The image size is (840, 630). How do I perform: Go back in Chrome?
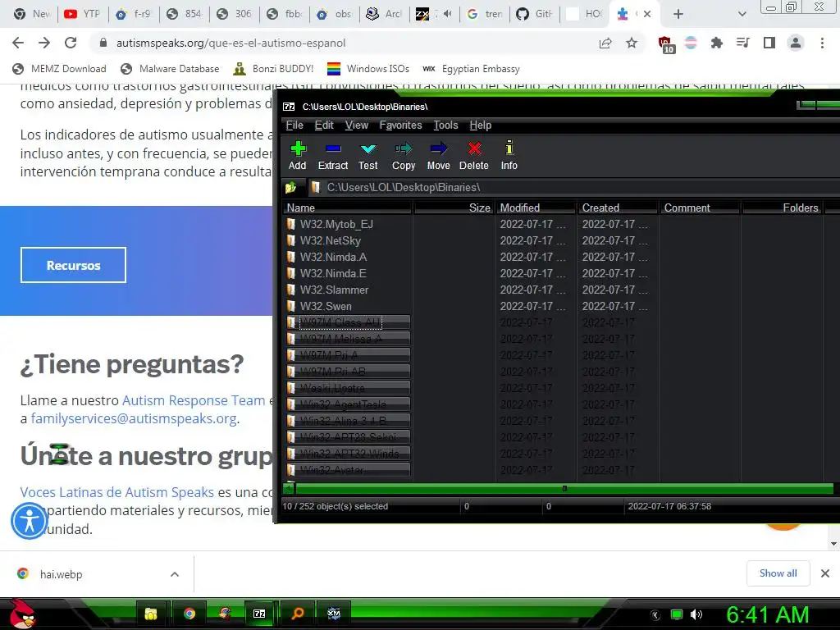click(18, 43)
